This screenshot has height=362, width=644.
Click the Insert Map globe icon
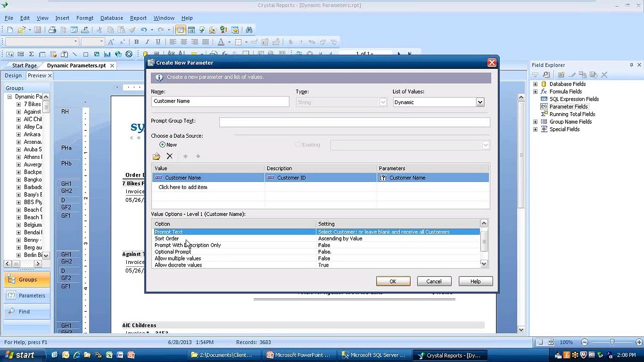tap(118, 54)
